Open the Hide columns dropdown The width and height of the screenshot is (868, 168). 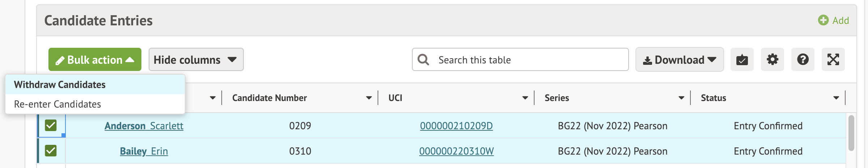pos(196,59)
